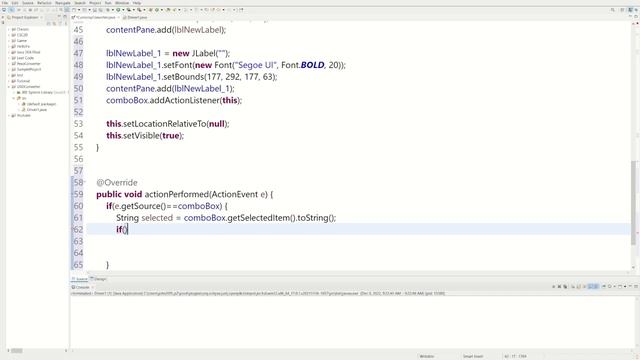Terminate the console process with the square icon
Image resolution: width=640 pixels, height=360 pixels.
[553, 287]
